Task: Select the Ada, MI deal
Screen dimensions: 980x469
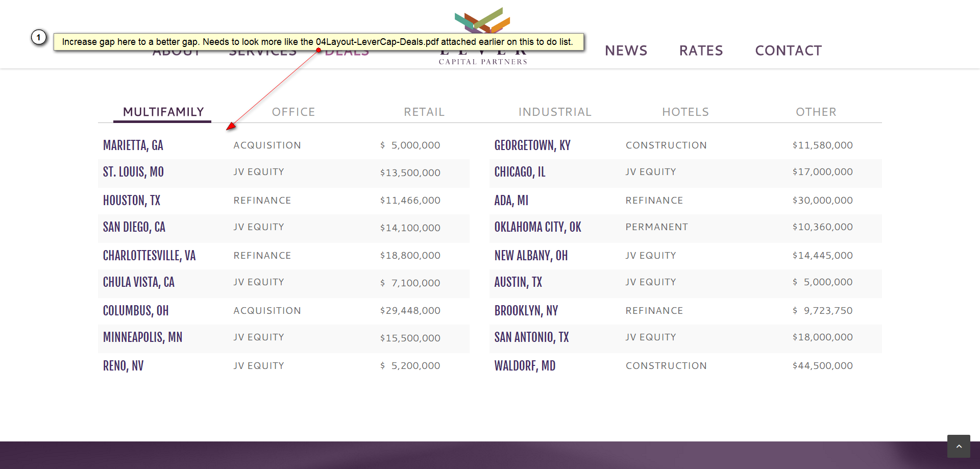Action: (511, 201)
